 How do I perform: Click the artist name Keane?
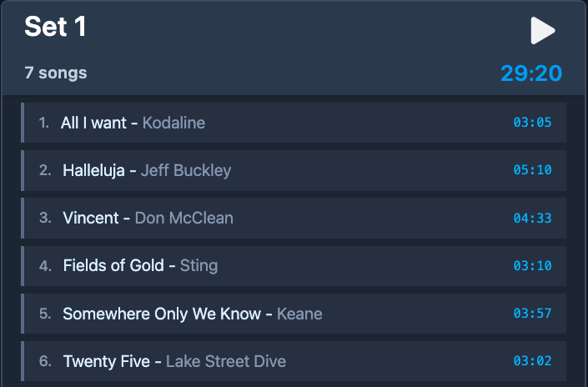pos(299,314)
